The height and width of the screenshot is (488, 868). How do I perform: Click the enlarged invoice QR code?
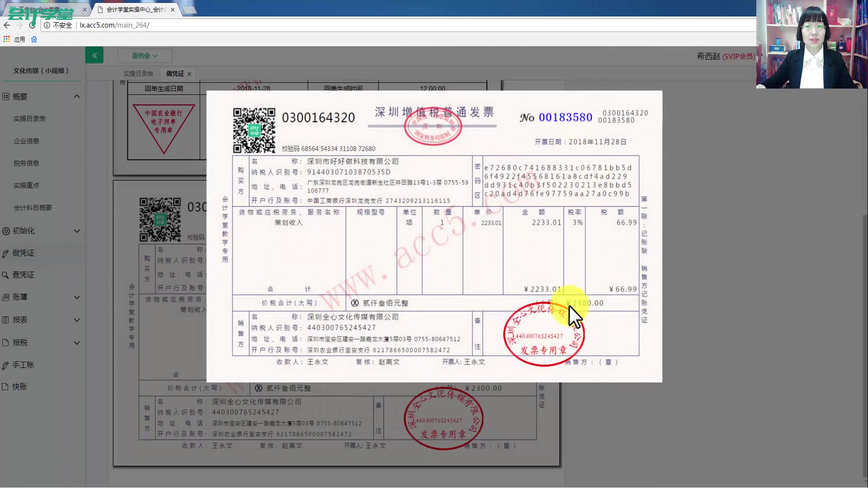pos(254,130)
